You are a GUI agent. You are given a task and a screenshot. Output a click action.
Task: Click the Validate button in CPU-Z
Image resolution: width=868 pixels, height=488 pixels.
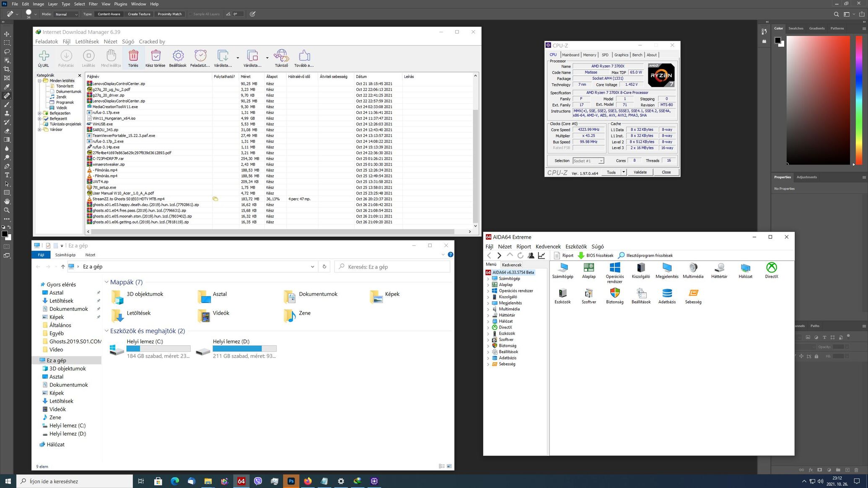[x=640, y=172]
